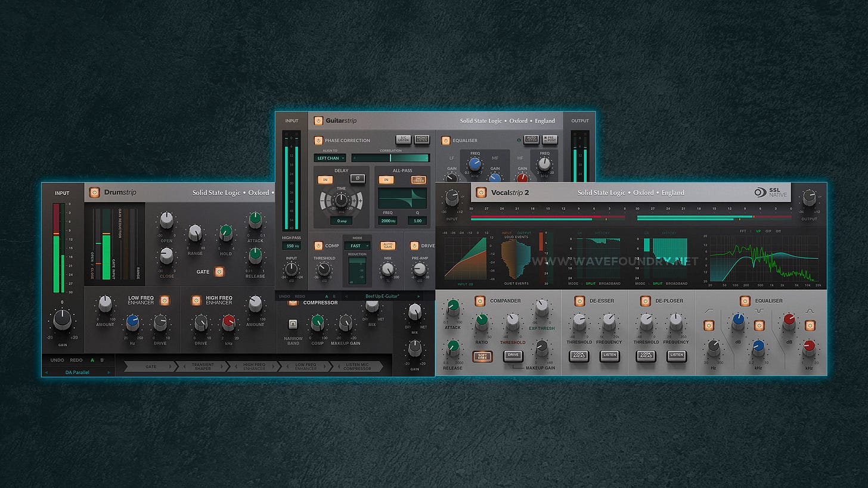Toggle Drive button in Vocalstrip Compander
This screenshot has height=488, width=868.
tap(513, 356)
